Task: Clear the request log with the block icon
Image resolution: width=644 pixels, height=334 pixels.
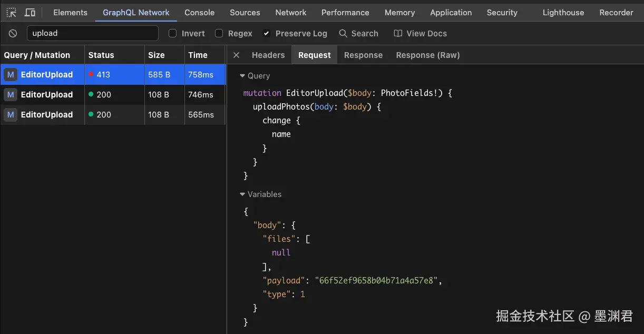Action: pyautogui.click(x=13, y=34)
